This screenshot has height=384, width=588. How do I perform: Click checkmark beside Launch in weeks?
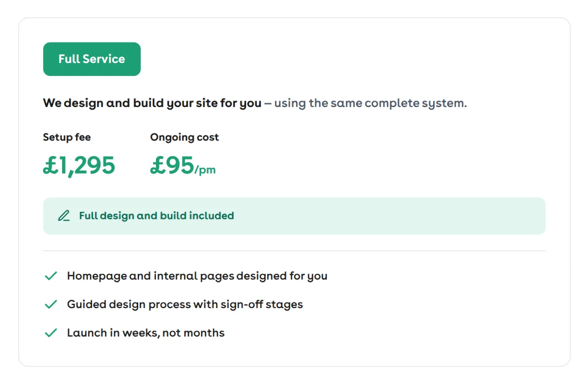(51, 333)
